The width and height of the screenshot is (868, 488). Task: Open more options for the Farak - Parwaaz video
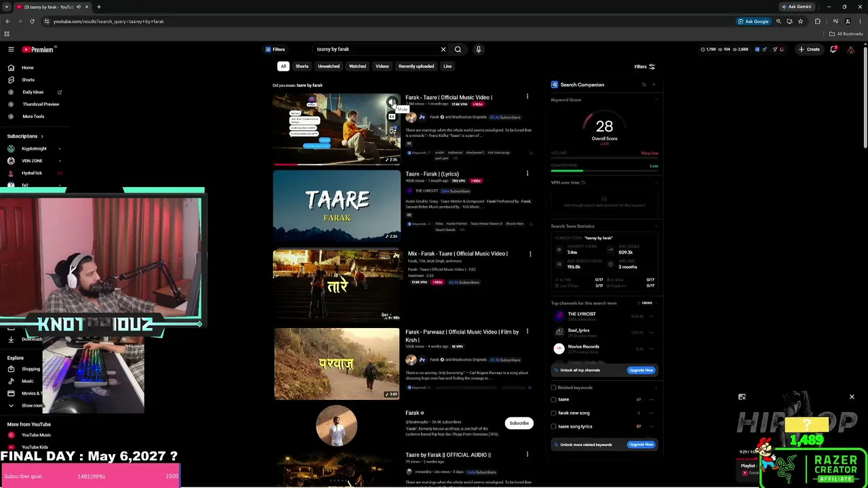(x=527, y=331)
